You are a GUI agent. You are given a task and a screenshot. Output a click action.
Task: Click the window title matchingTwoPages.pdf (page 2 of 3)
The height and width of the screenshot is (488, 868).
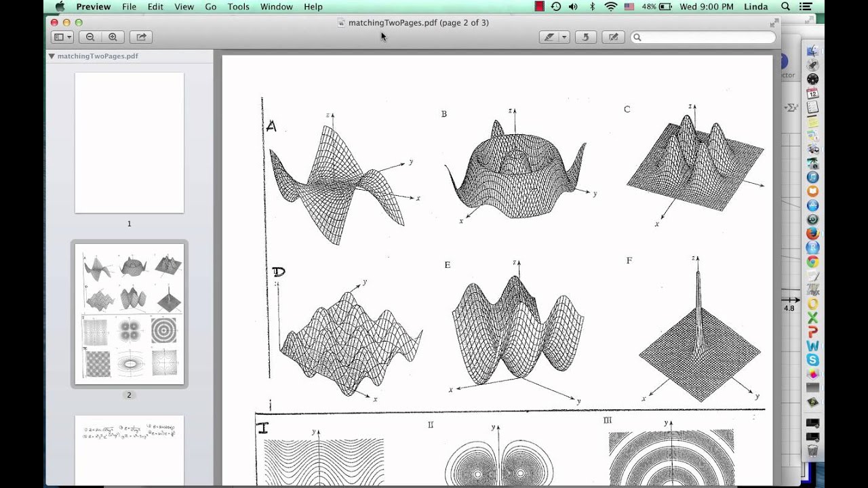pos(418,23)
